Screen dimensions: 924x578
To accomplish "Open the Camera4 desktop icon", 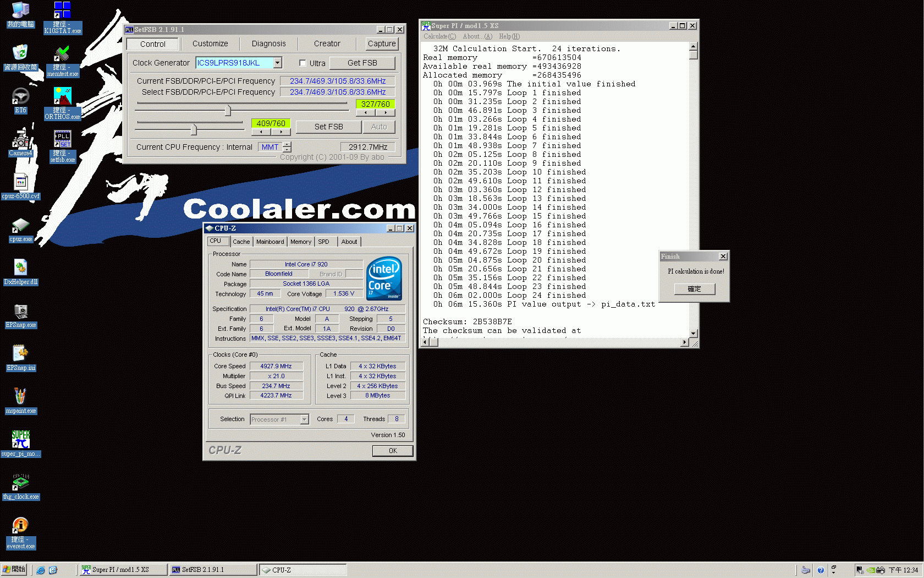I will tap(20, 143).
